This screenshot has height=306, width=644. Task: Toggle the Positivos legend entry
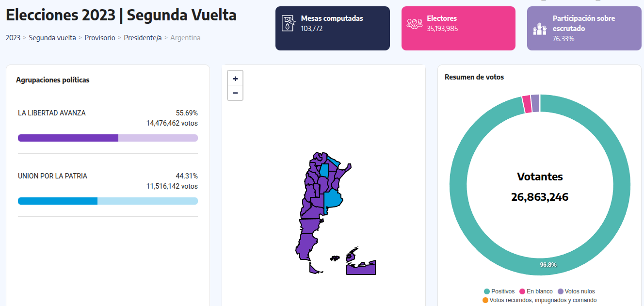pos(499,291)
